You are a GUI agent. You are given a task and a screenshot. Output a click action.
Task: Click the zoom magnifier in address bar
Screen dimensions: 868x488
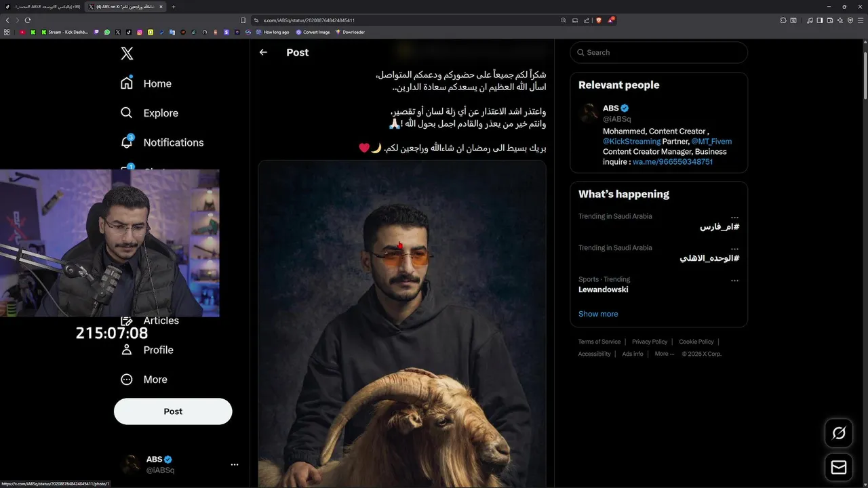pyautogui.click(x=564, y=20)
